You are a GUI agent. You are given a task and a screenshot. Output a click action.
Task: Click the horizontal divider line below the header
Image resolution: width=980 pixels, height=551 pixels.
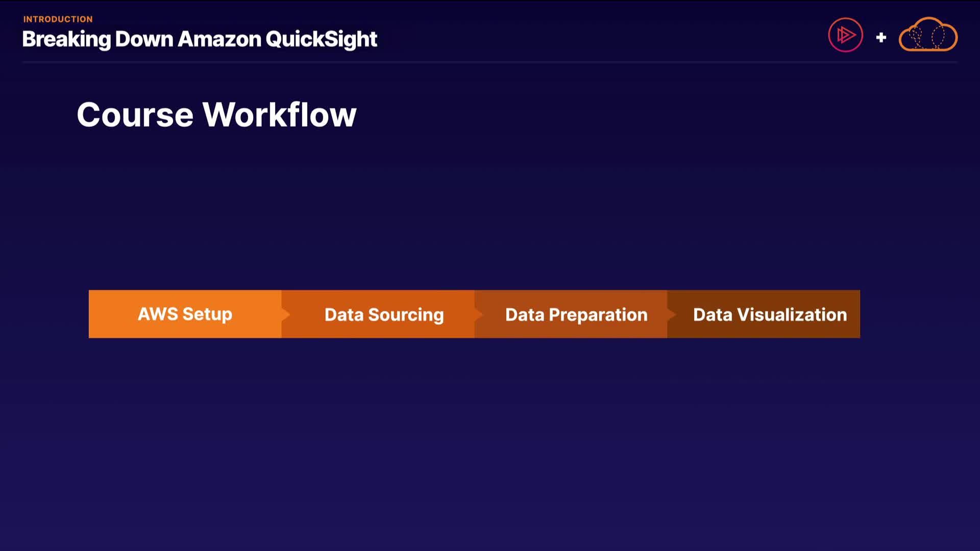pyautogui.click(x=490, y=62)
